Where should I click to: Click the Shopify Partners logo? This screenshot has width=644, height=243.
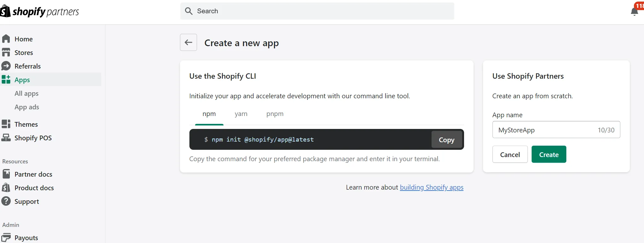pyautogui.click(x=39, y=11)
